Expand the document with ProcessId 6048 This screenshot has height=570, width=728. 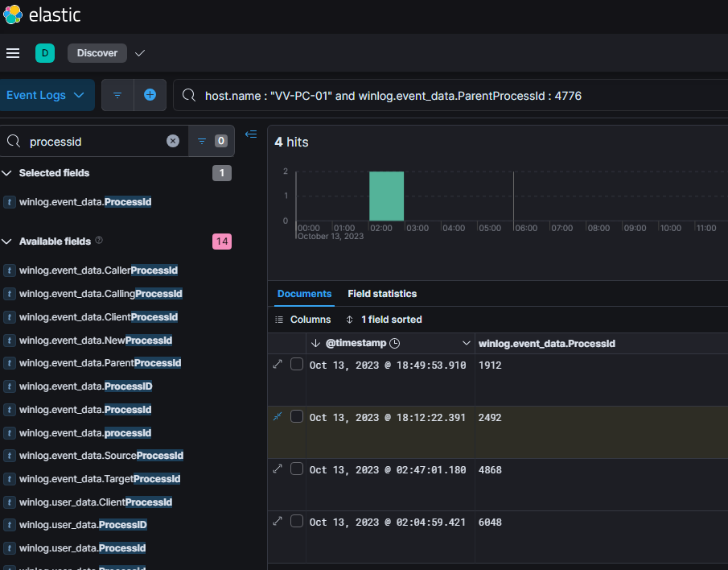tap(278, 521)
